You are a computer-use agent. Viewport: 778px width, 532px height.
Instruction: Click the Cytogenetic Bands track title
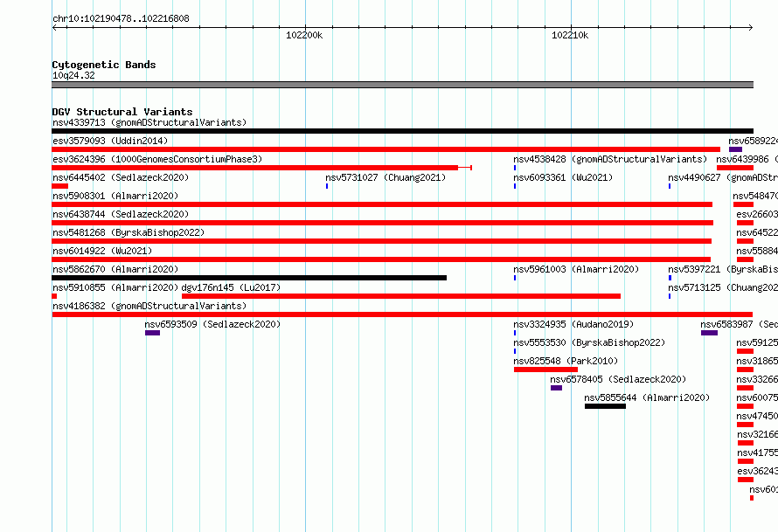coord(104,65)
